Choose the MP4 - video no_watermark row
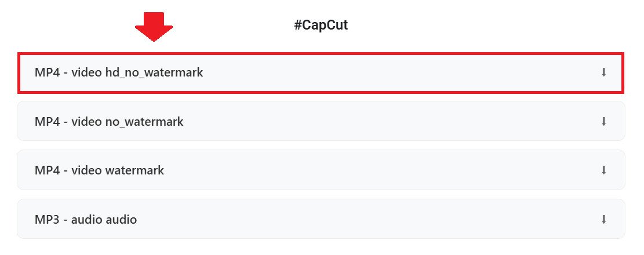The width and height of the screenshot is (644, 255). (x=321, y=122)
